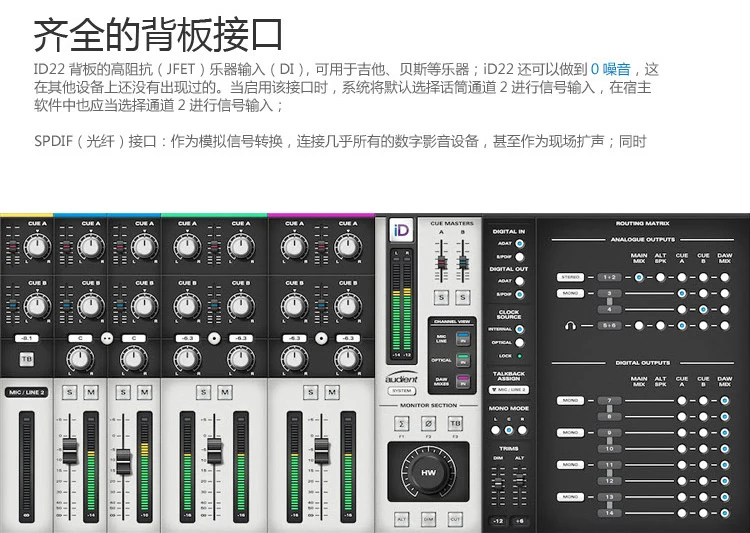Select S/PDIF under Digital In
Image resolution: width=750 pixels, height=533 pixels.
click(519, 257)
